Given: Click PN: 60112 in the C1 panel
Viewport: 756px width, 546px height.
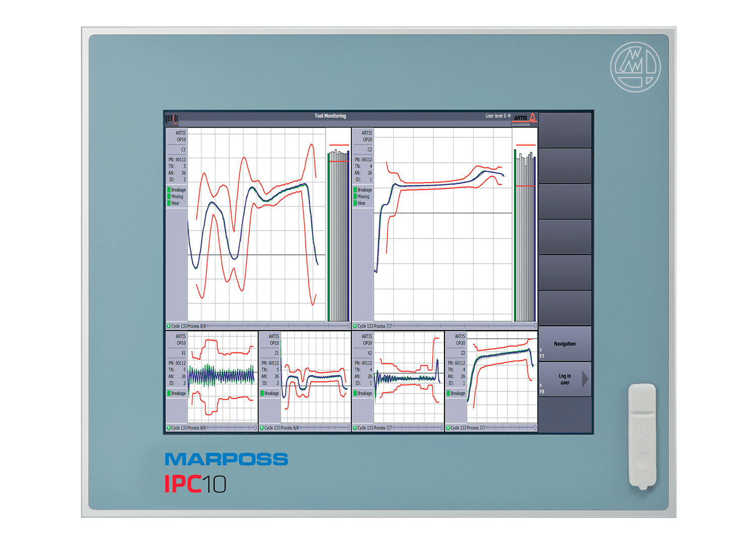Looking at the screenshot, I should 177,160.
